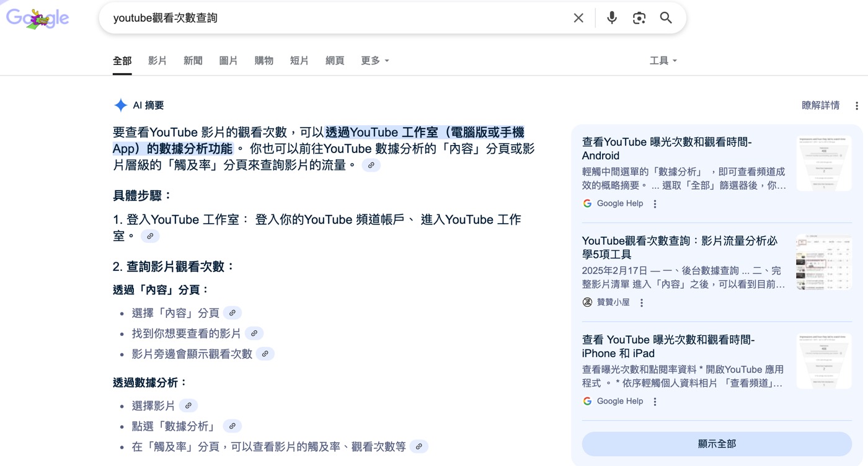Open thumbnail of Android help result
Viewport: 868px width, 466px height.
tap(824, 164)
